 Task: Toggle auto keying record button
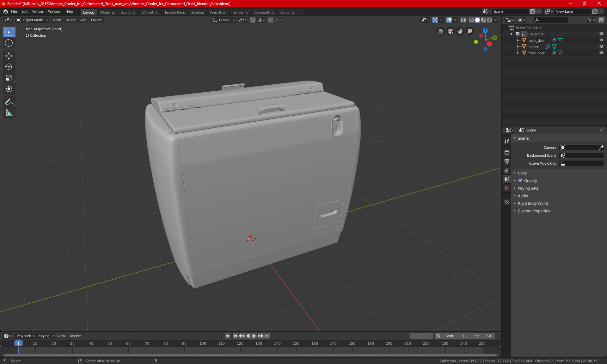click(x=227, y=336)
